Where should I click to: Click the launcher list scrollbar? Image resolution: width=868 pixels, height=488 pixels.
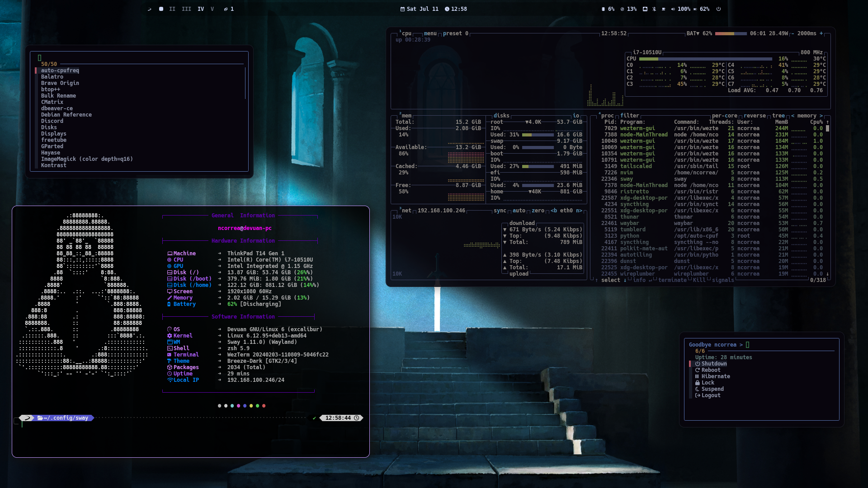tap(245, 83)
